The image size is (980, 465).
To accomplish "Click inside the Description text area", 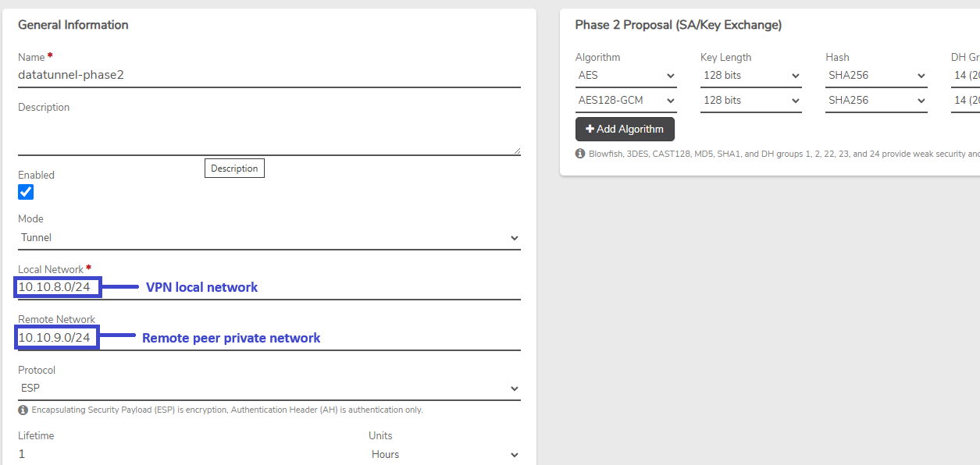I will (x=269, y=135).
